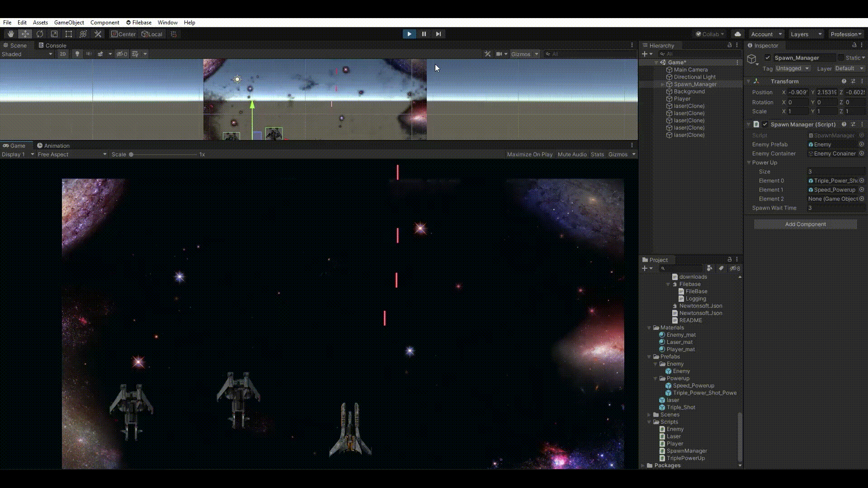868x488 pixels.
Task: Click Maximize On Play button
Action: [x=529, y=154]
